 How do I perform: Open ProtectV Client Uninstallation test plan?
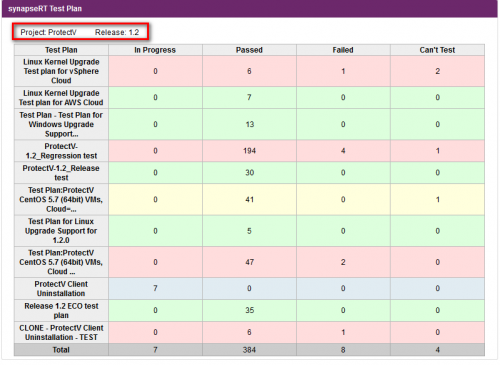pos(61,289)
